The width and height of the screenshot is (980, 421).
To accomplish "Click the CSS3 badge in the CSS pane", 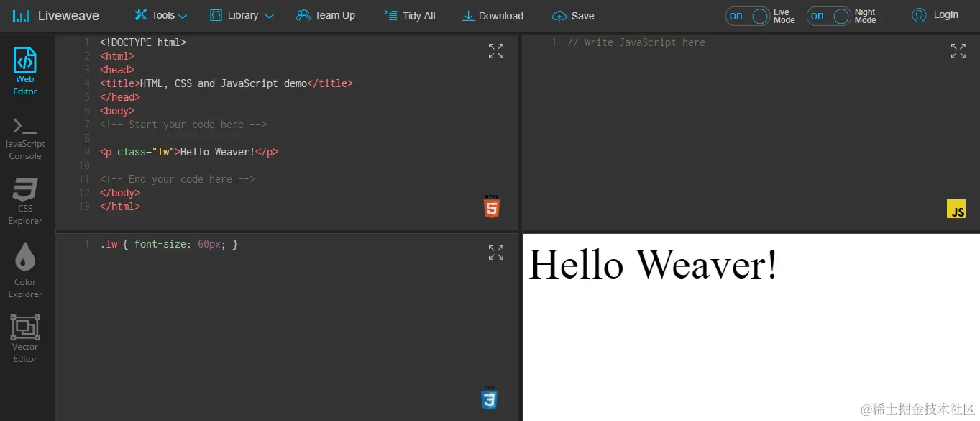I will click(x=490, y=399).
